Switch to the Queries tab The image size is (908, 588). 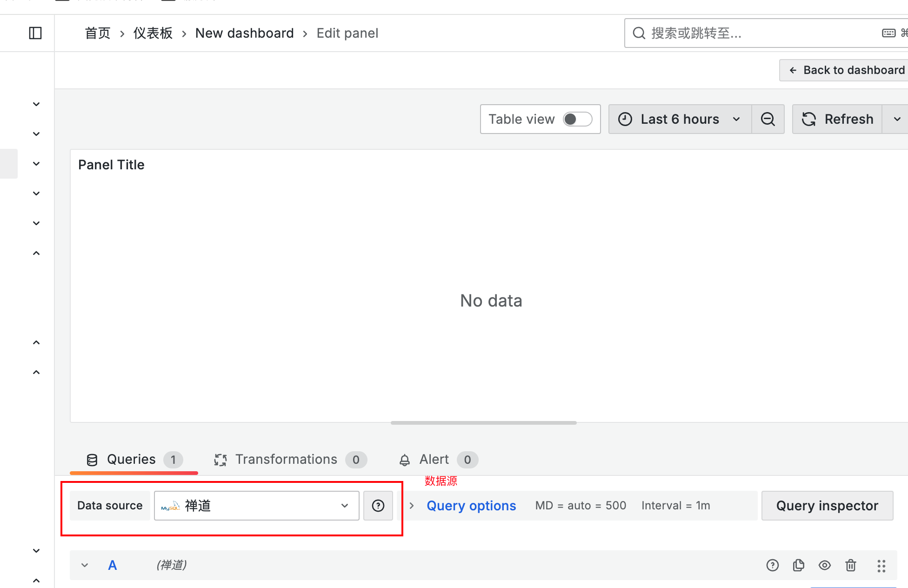pyautogui.click(x=134, y=460)
